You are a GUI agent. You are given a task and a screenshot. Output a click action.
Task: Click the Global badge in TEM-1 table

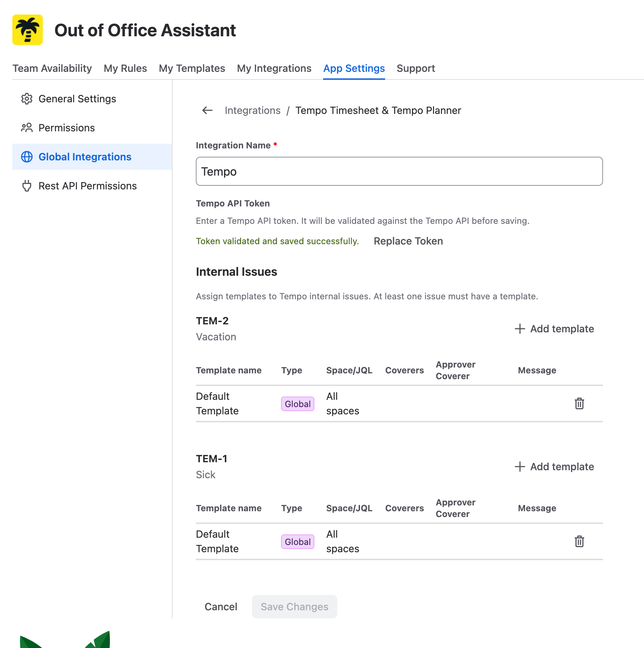298,542
